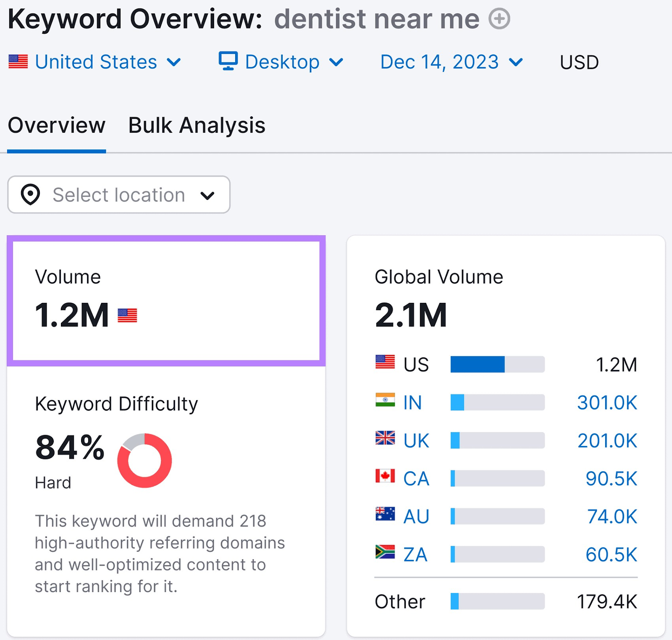Click the 301.0K volume link for India
This screenshot has width=672, height=640.
tap(606, 402)
